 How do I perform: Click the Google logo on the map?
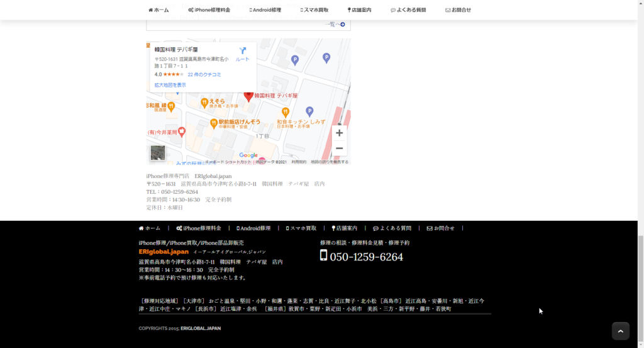[248, 155]
